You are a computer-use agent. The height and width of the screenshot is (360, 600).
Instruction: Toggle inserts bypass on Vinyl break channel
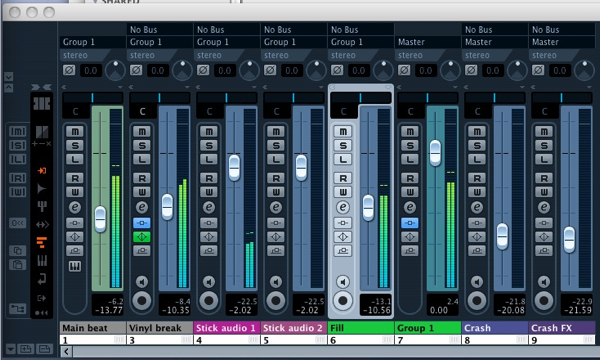142,223
